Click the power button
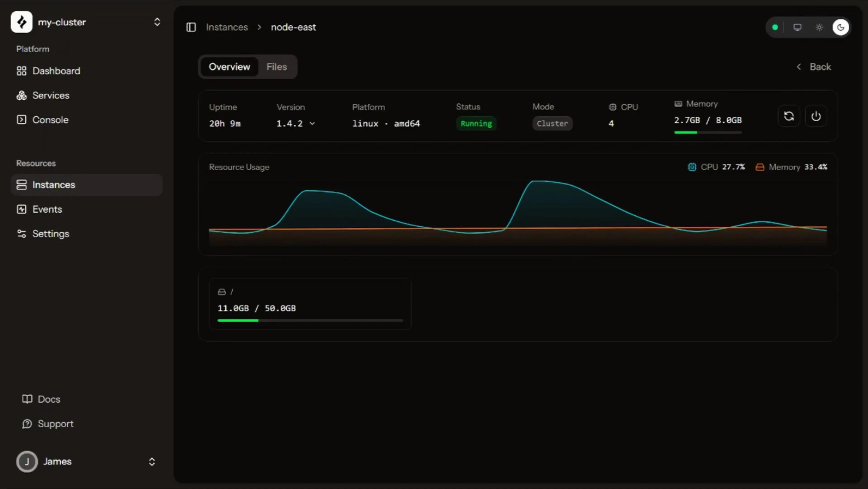This screenshot has height=489, width=868. click(x=816, y=116)
